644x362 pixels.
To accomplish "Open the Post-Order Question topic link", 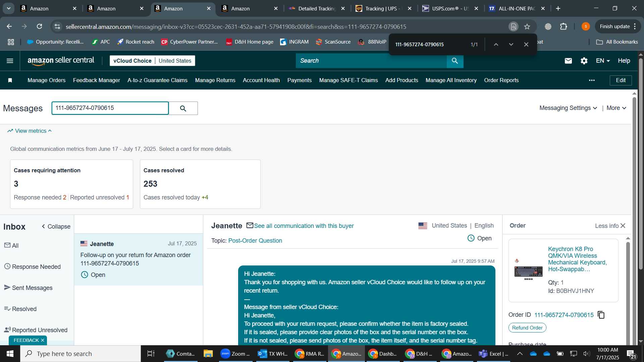I will 255,241.
